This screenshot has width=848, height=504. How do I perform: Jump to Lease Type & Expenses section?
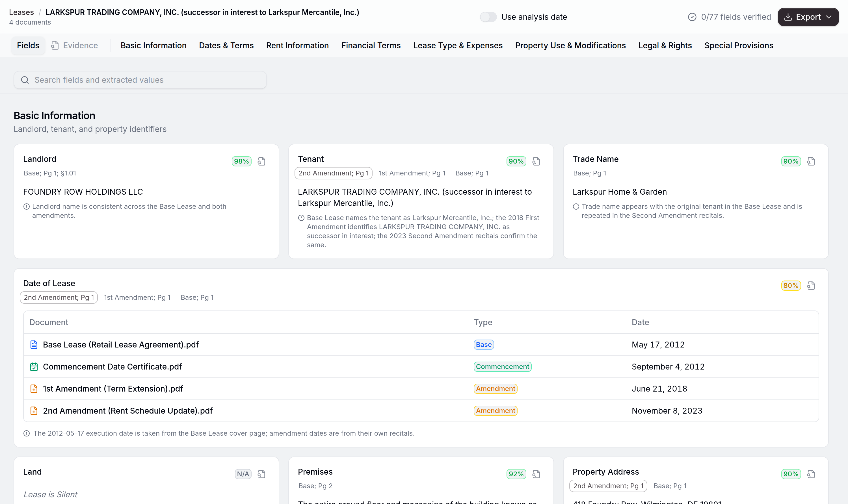coord(458,45)
